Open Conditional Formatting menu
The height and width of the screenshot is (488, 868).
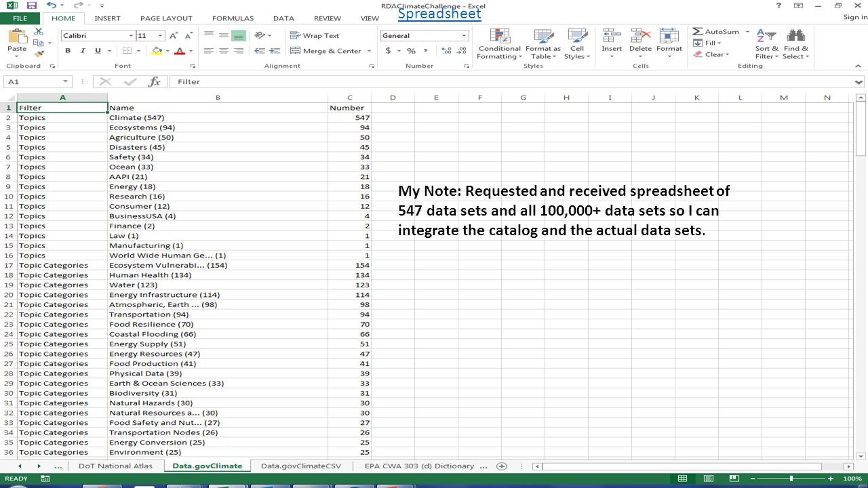click(499, 44)
